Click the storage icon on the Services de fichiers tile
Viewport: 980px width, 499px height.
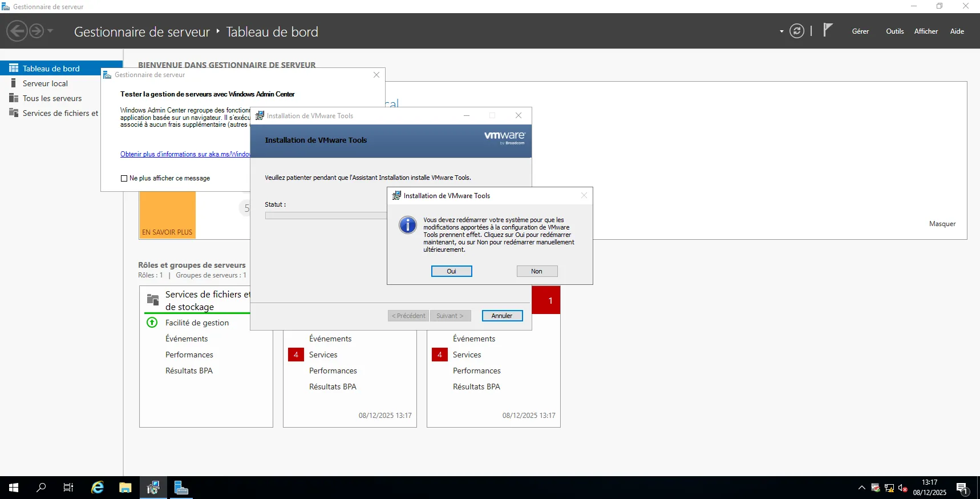(x=153, y=299)
